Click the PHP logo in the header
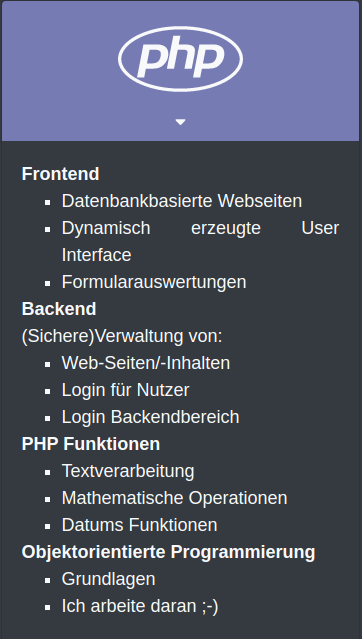 pos(181,59)
